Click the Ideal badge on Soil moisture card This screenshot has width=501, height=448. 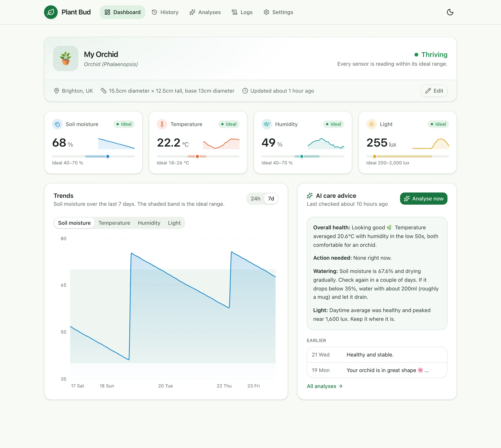click(x=124, y=124)
